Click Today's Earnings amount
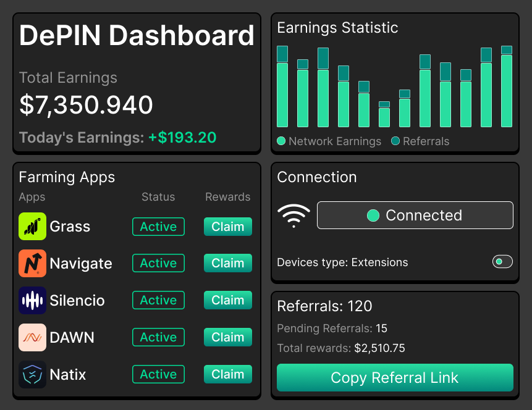 pos(183,137)
